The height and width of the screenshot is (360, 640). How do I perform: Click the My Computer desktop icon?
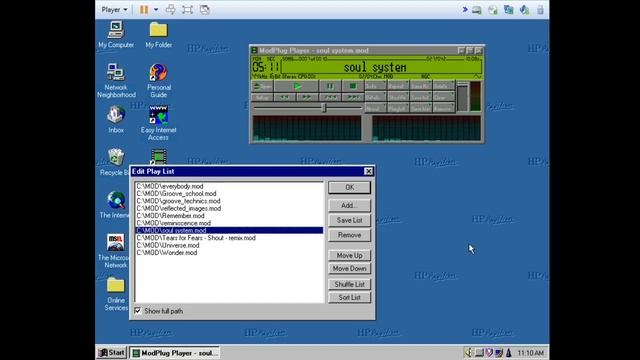(x=116, y=34)
